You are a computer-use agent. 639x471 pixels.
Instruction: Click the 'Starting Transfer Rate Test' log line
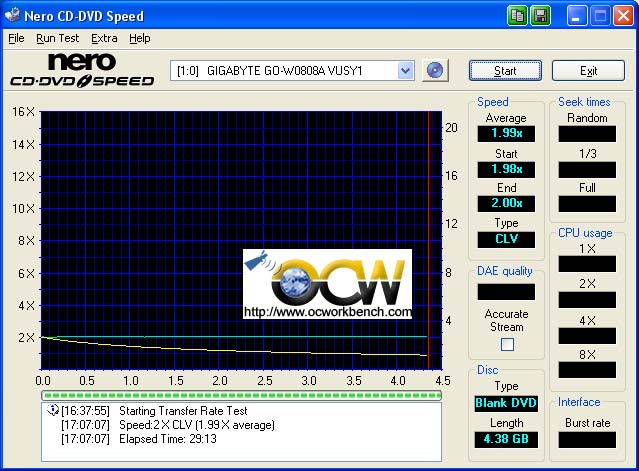(183, 411)
